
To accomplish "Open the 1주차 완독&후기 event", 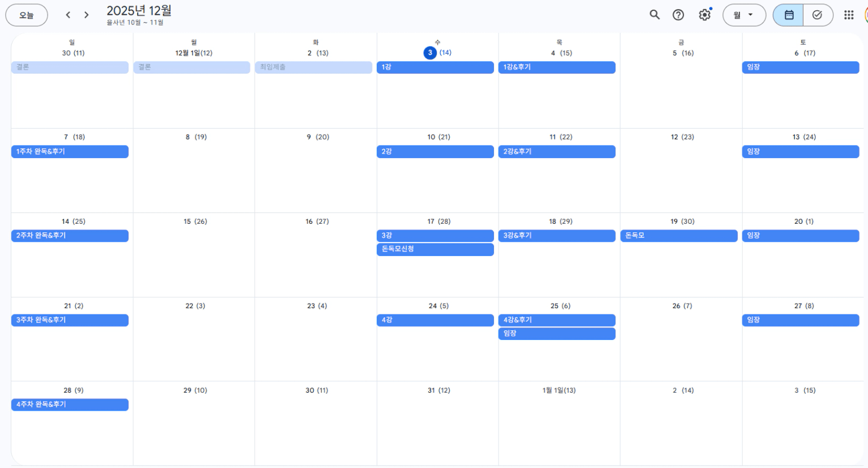I will (x=70, y=152).
